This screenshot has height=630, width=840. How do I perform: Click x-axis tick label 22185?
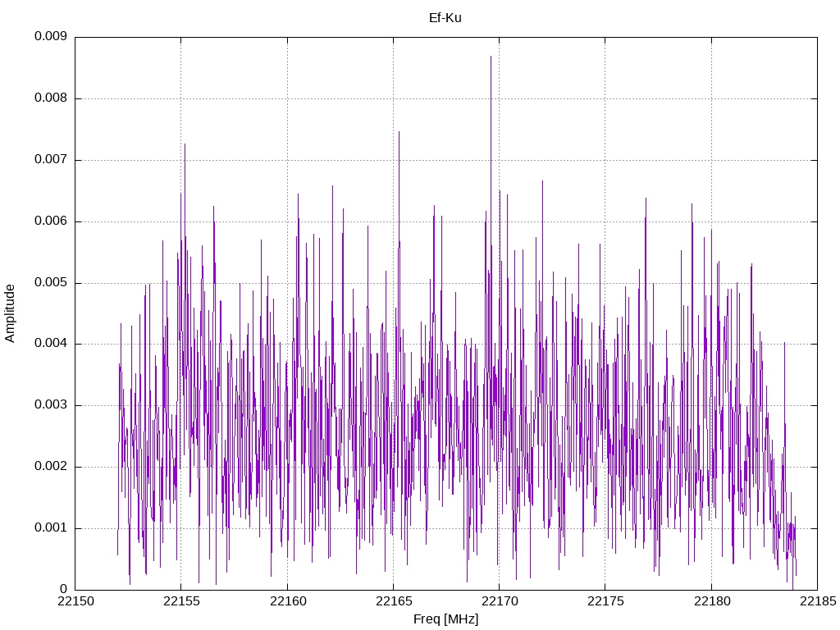point(818,601)
